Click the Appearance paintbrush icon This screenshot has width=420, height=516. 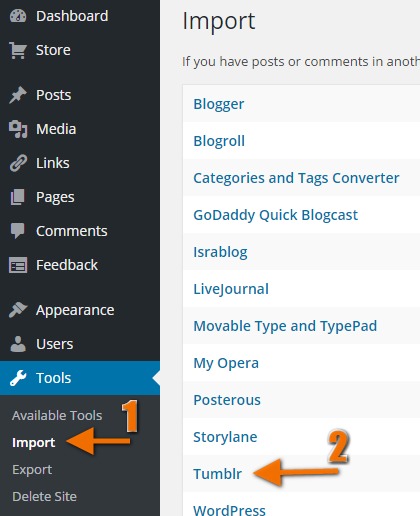(18, 310)
